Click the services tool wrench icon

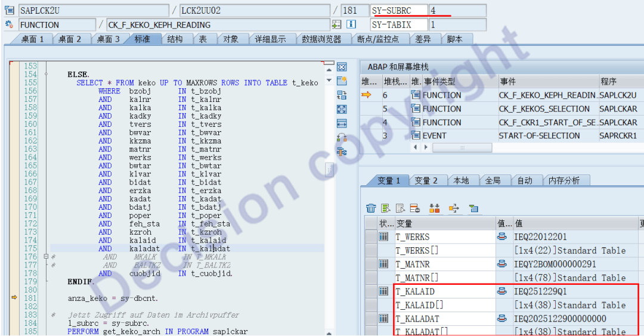pos(342,151)
